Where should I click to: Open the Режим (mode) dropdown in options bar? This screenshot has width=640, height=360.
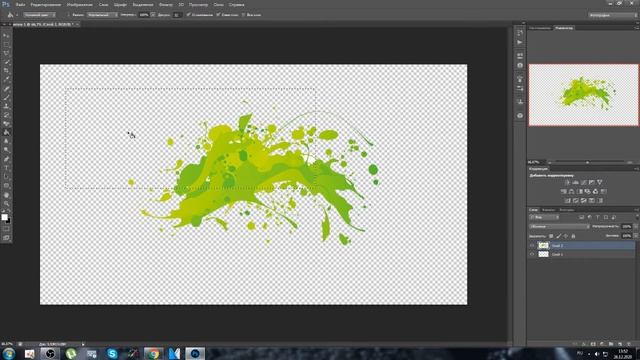pyautogui.click(x=102, y=15)
